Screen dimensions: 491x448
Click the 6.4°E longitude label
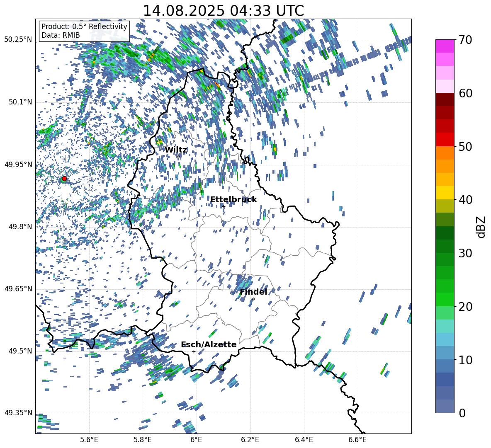304,440
